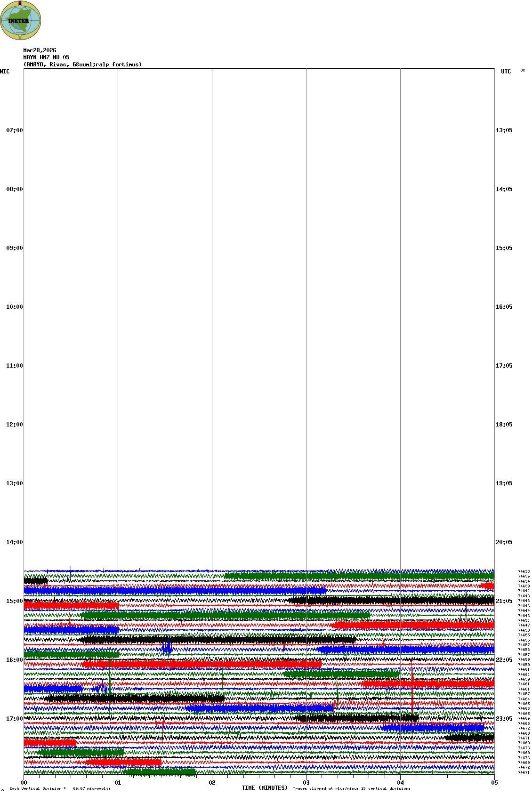This screenshot has height=795, width=532.
Task: Click the 21:05 UTC time label
Action: [x=504, y=601]
